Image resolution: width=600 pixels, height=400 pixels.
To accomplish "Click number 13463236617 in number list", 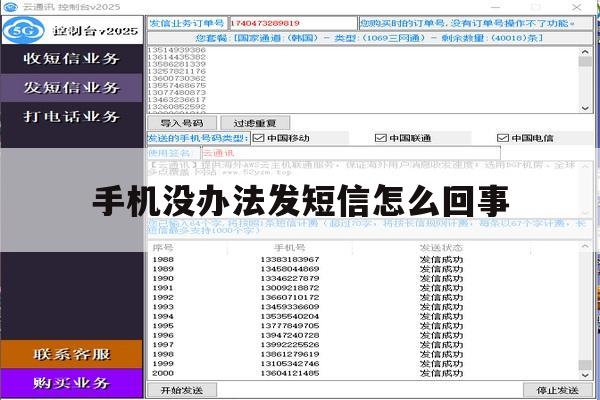I will click(x=176, y=100).
